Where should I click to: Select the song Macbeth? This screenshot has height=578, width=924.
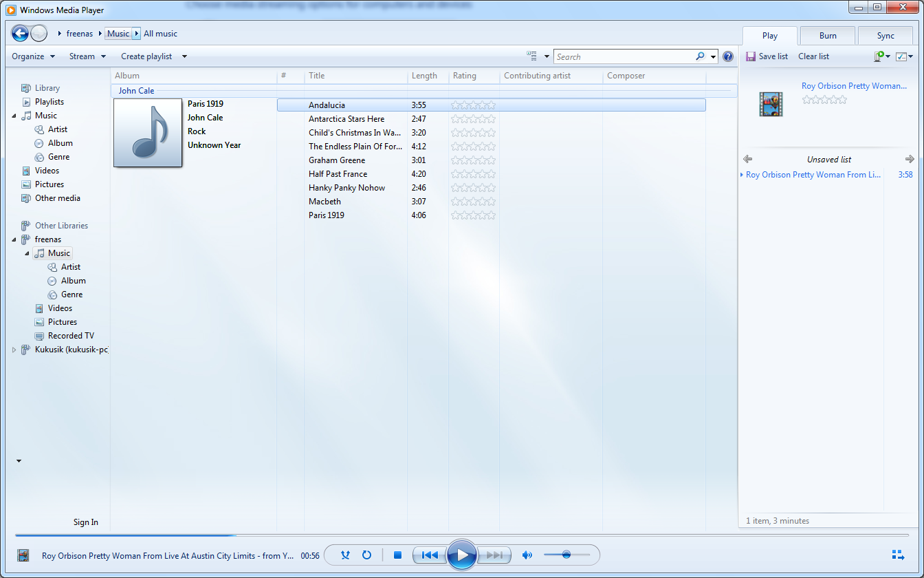click(x=324, y=202)
